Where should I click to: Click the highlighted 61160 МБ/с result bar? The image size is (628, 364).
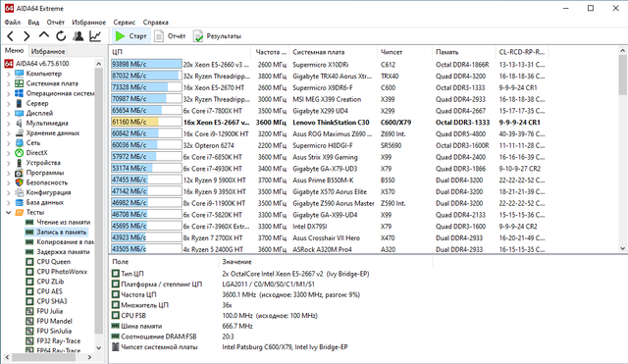click(146, 122)
